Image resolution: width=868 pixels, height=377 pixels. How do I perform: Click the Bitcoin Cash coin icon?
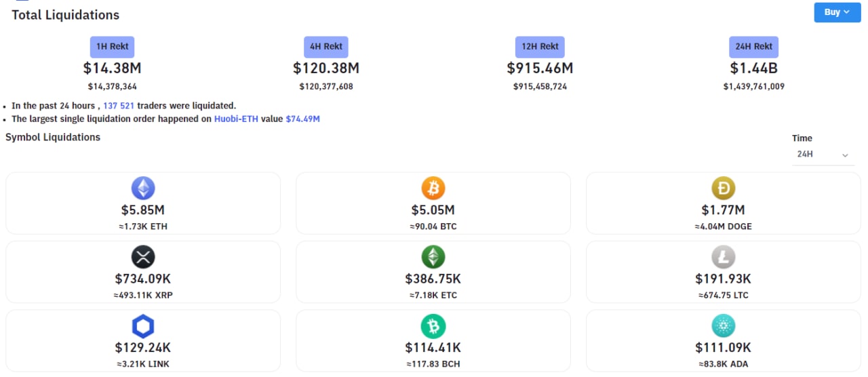[433, 326]
